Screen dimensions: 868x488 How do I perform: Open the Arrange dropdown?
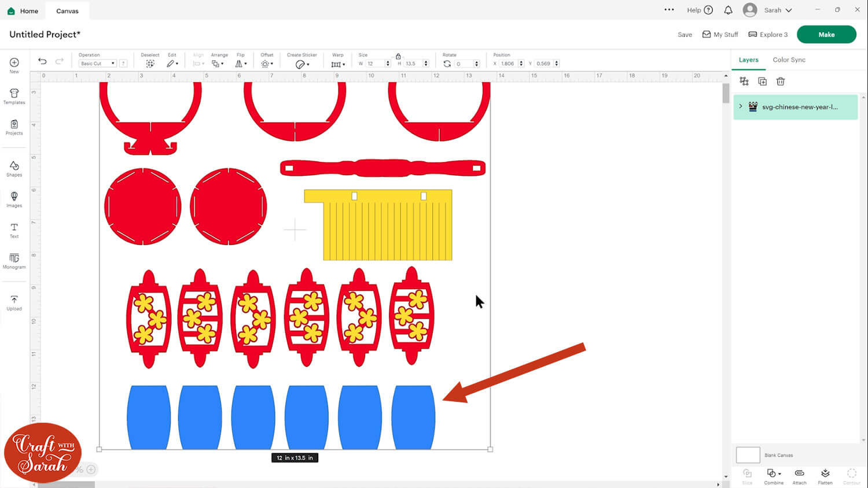point(217,64)
